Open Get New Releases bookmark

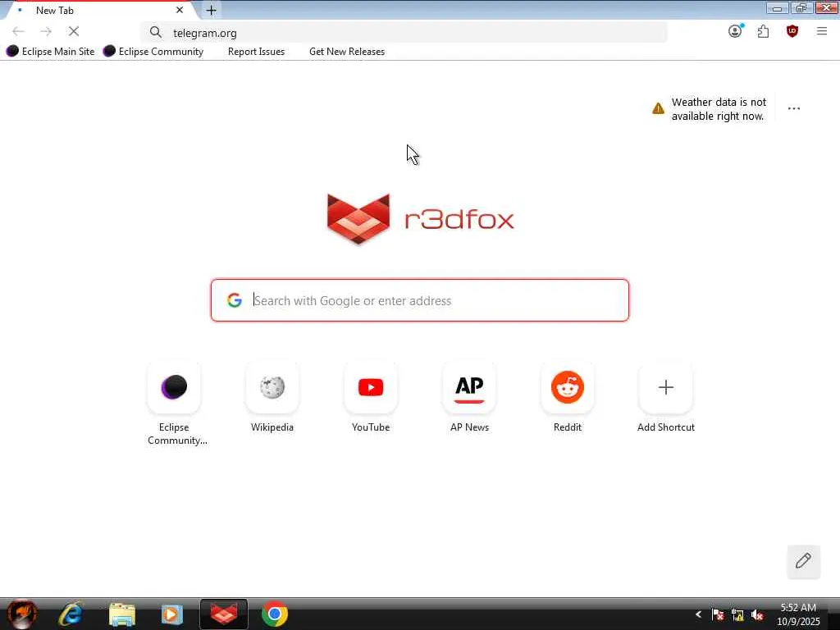pyautogui.click(x=347, y=52)
